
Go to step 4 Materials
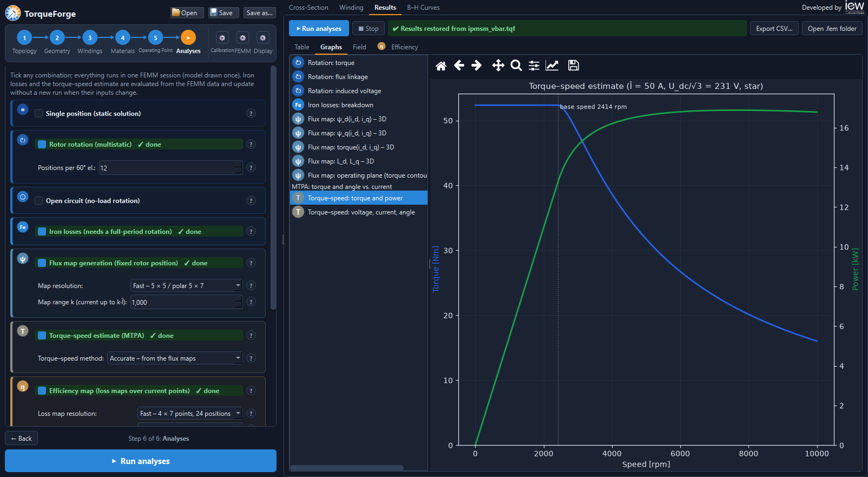(123, 38)
